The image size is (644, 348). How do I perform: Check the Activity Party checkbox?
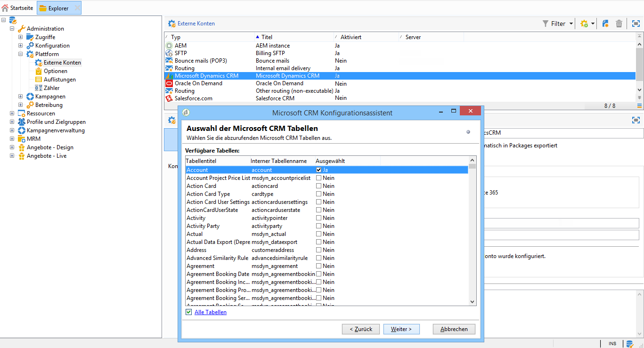(x=319, y=226)
